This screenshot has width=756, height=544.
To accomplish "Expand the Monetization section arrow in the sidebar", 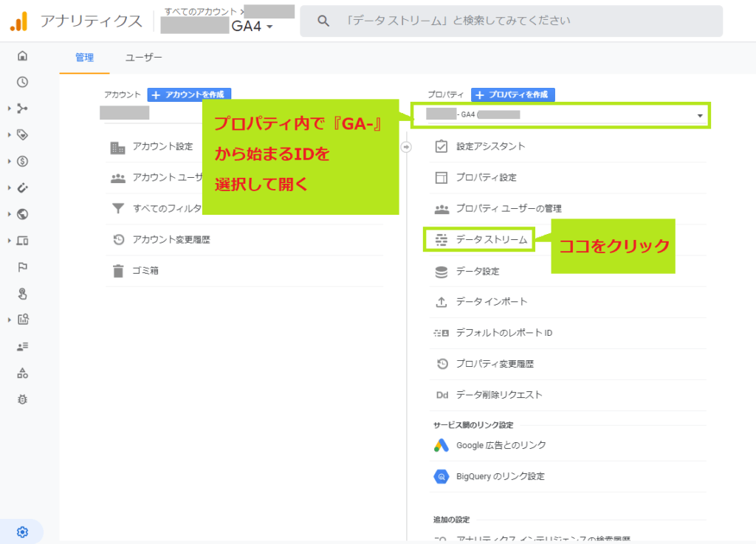I will point(9,162).
